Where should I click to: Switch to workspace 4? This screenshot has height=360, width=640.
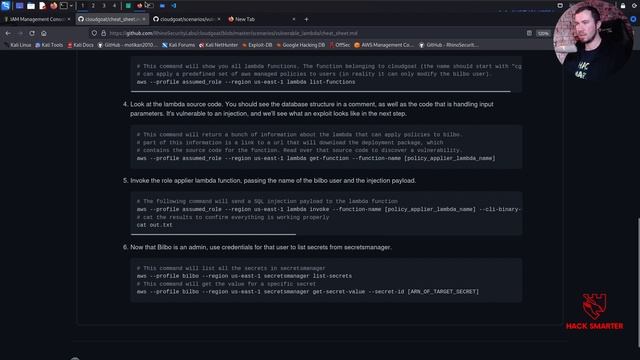tap(114, 6)
